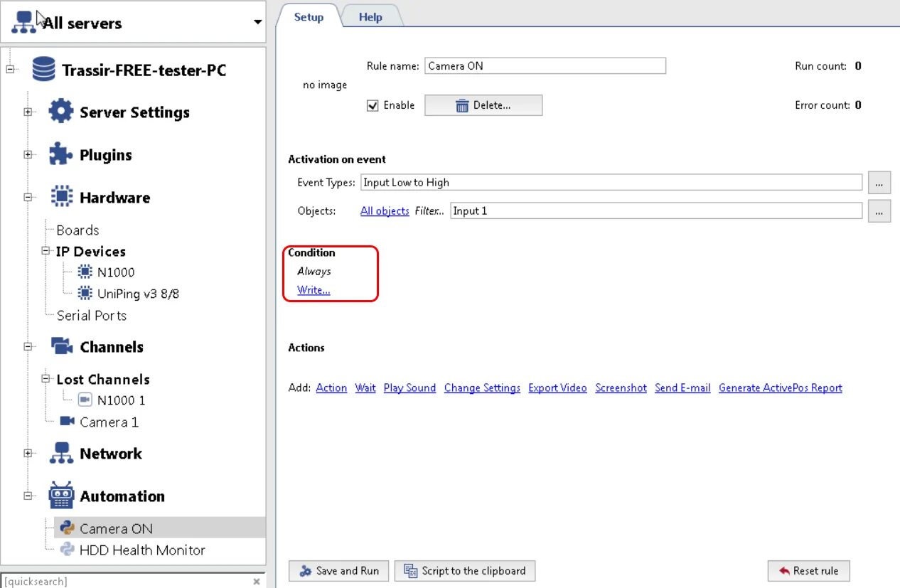Viewport: 900px width, 588px height.
Task: Collapse the Channels tree node
Action: (28, 346)
